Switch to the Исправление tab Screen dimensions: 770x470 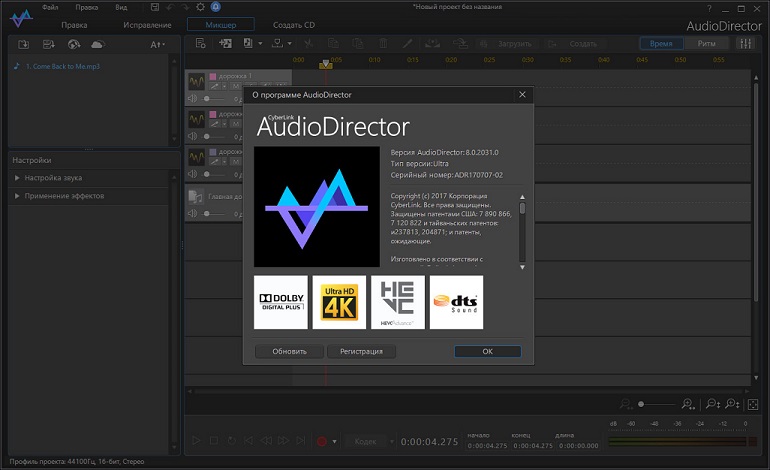(x=147, y=25)
